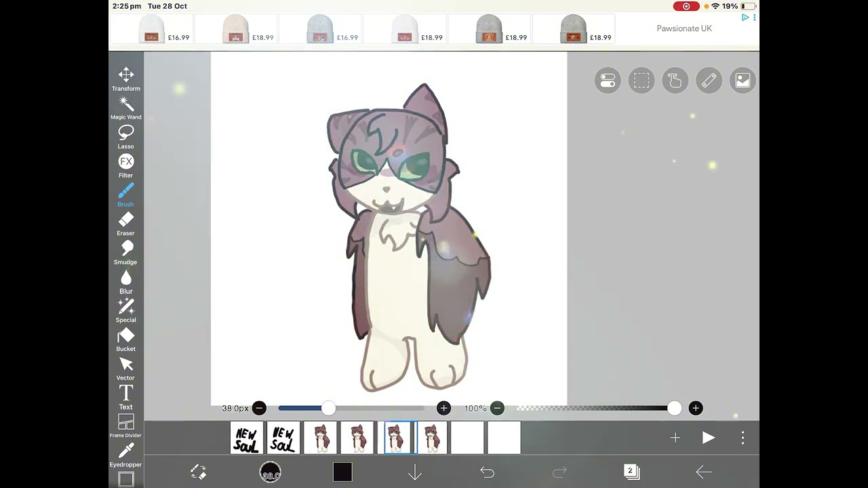Select the Lasso tool
The height and width of the screenshot is (488, 868).
point(126,137)
